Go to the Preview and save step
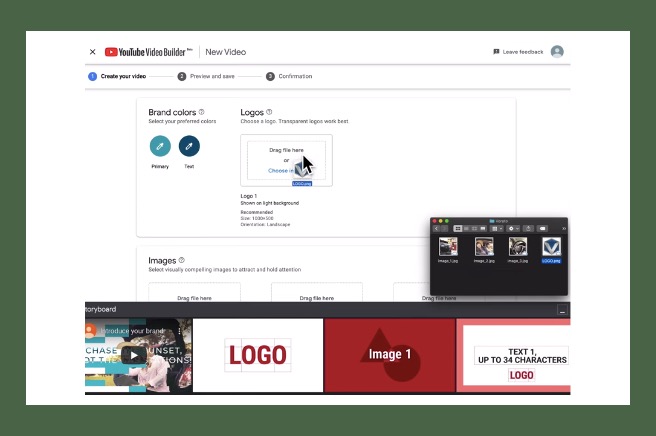Image resolution: width=656 pixels, height=436 pixels. coord(206,76)
